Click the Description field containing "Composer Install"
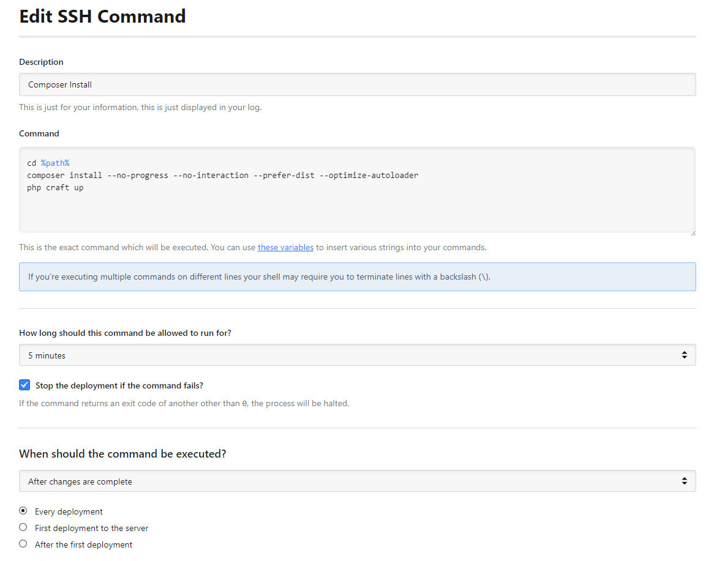Image resolution: width=728 pixels, height=561 pixels. click(357, 84)
